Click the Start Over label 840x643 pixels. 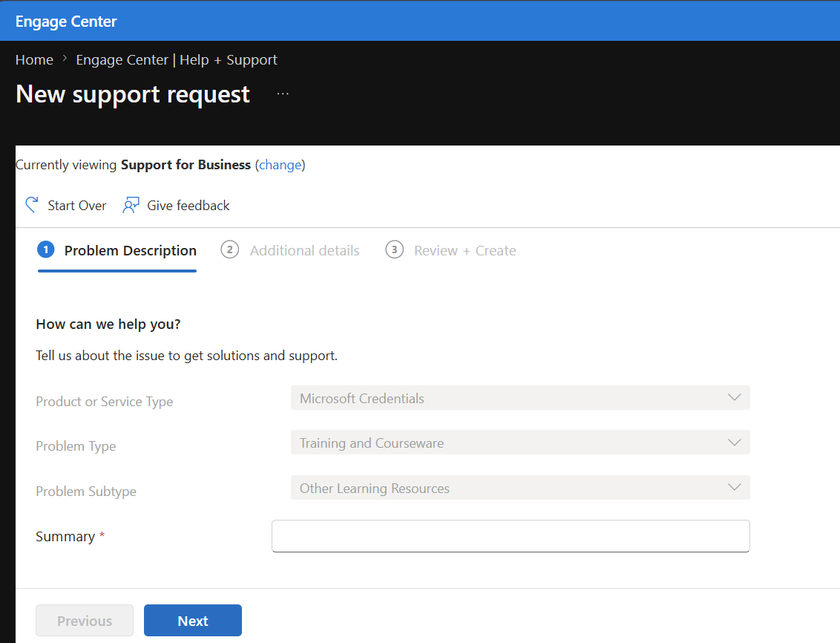(x=77, y=206)
